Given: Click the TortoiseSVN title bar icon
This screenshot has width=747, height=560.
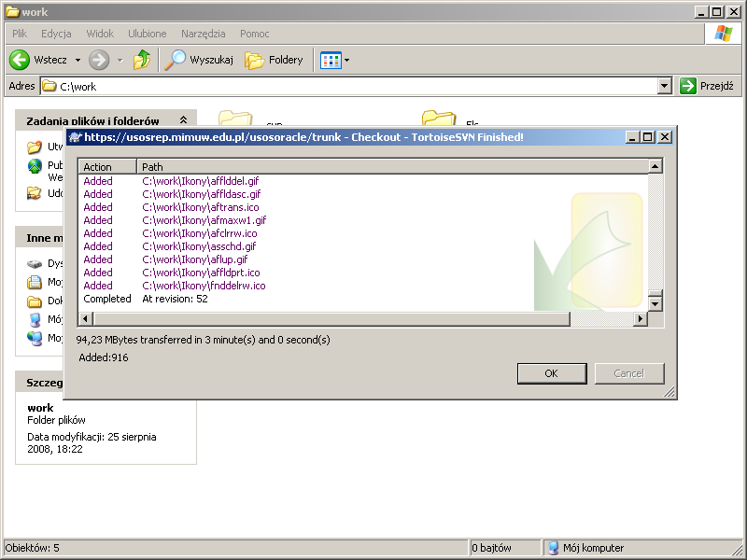Looking at the screenshot, I should click(x=76, y=137).
